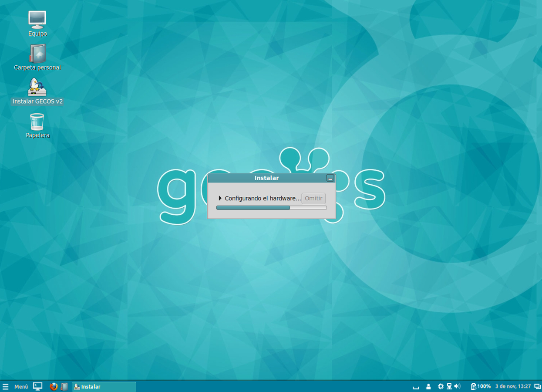The width and height of the screenshot is (542, 392).
Task: Open the file manager from the taskbar
Action: [x=64, y=386]
